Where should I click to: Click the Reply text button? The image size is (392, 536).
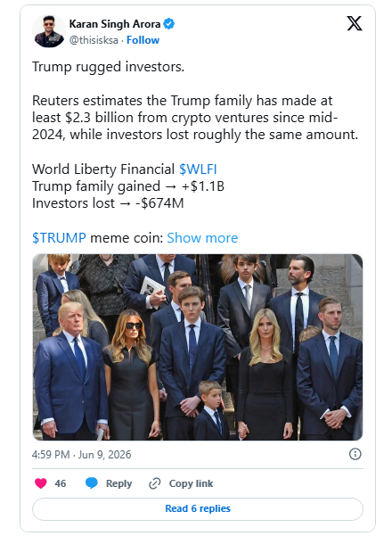118,483
